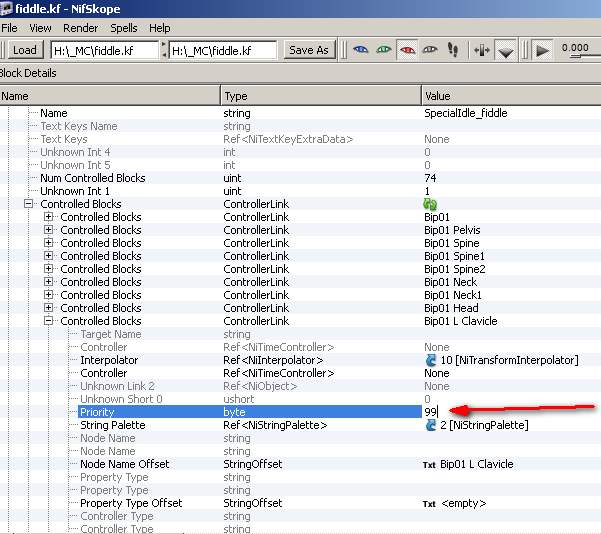Expand the Bip01 Spine Controlled Blocks row
Image resolution: width=601 pixels, height=534 pixels.
click(x=48, y=243)
